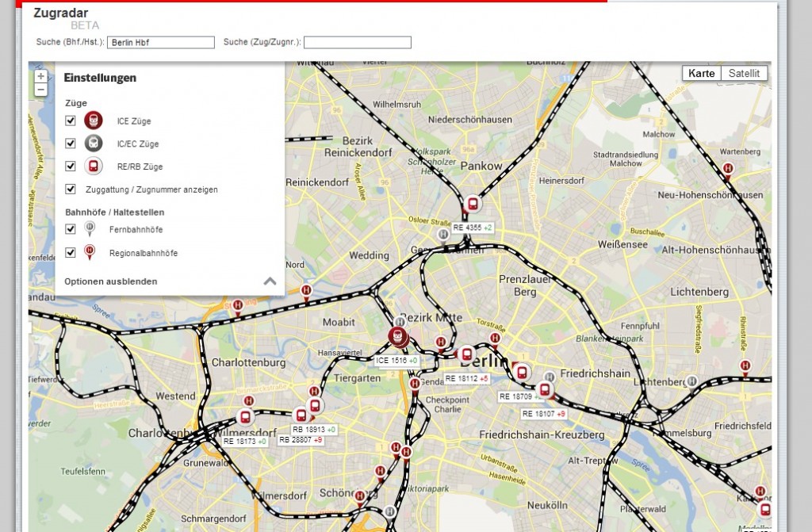Focus the Zug/Zugnr. search field
Screen dimensions: 812x532
[x=358, y=43]
